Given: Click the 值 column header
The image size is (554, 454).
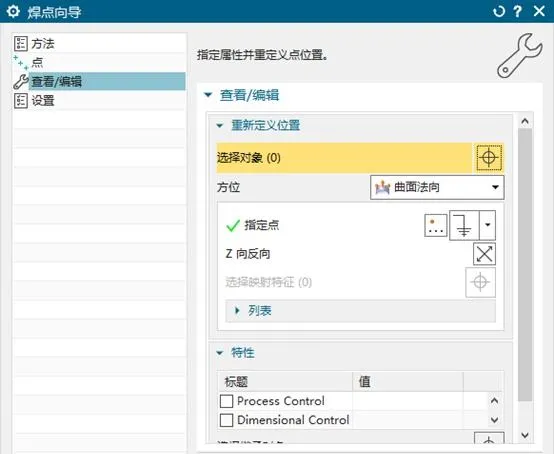Looking at the screenshot, I should tap(408, 382).
